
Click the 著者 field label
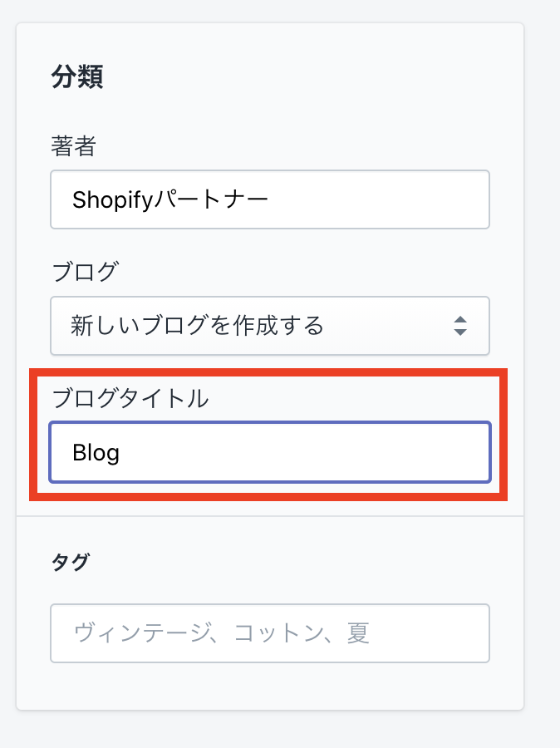click(x=73, y=147)
